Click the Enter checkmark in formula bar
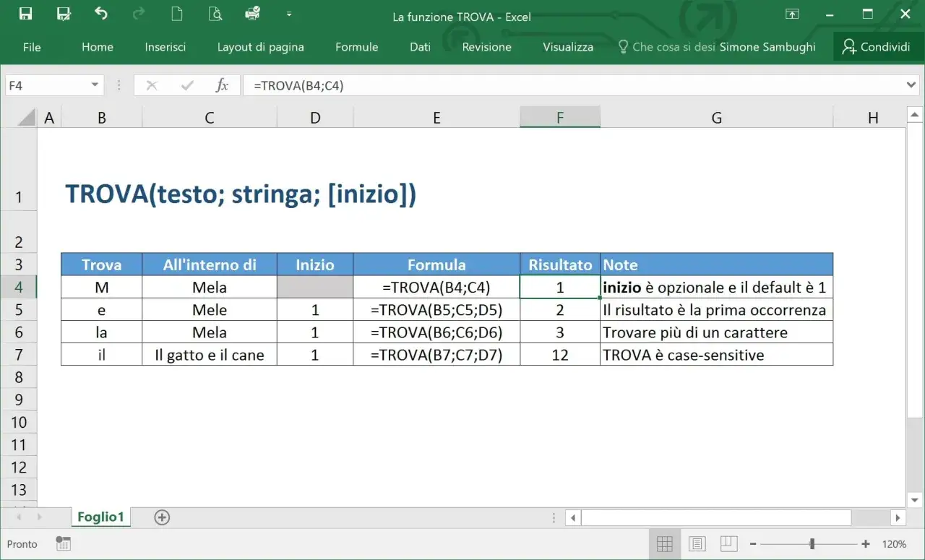 187,85
